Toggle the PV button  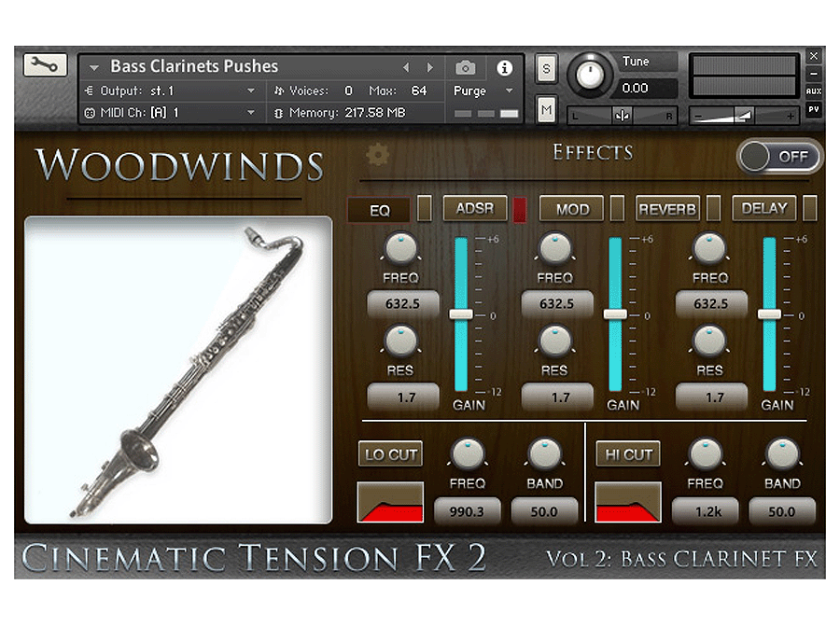[813, 109]
